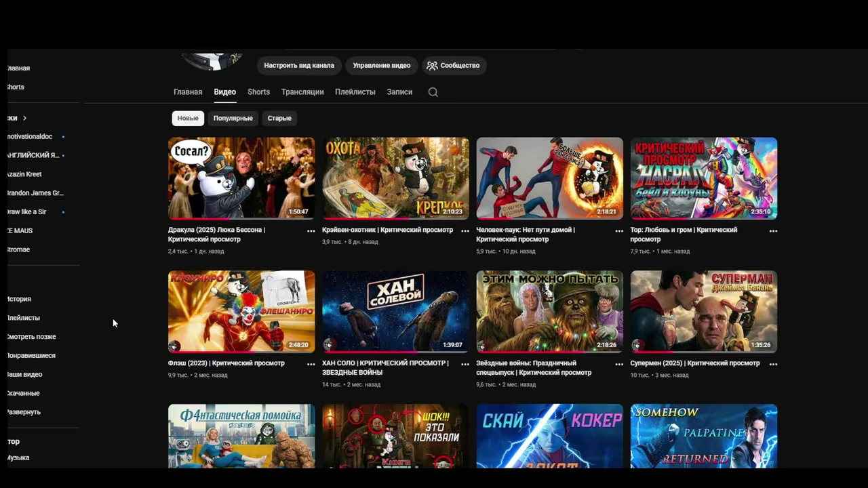Open Супермен (2025) video title link
The image size is (868, 488).
click(695, 363)
